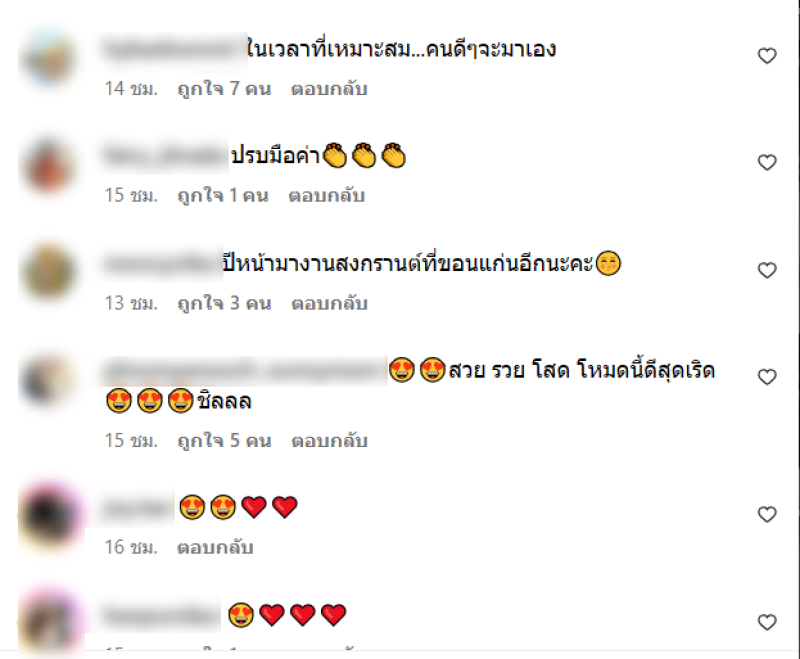Open ถูกใจ 1 คน likes list
This screenshot has height=659, width=800.
point(222,195)
